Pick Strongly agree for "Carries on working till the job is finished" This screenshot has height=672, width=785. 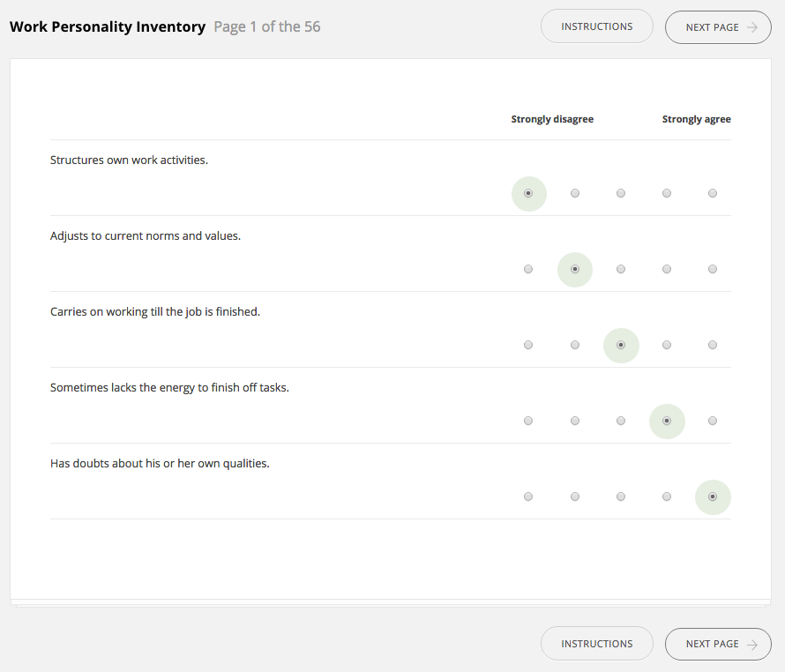tap(713, 345)
